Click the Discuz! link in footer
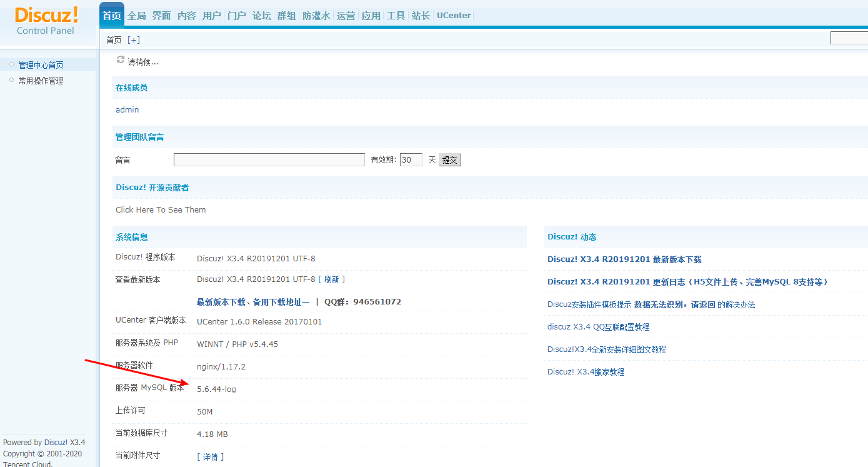 click(56, 443)
